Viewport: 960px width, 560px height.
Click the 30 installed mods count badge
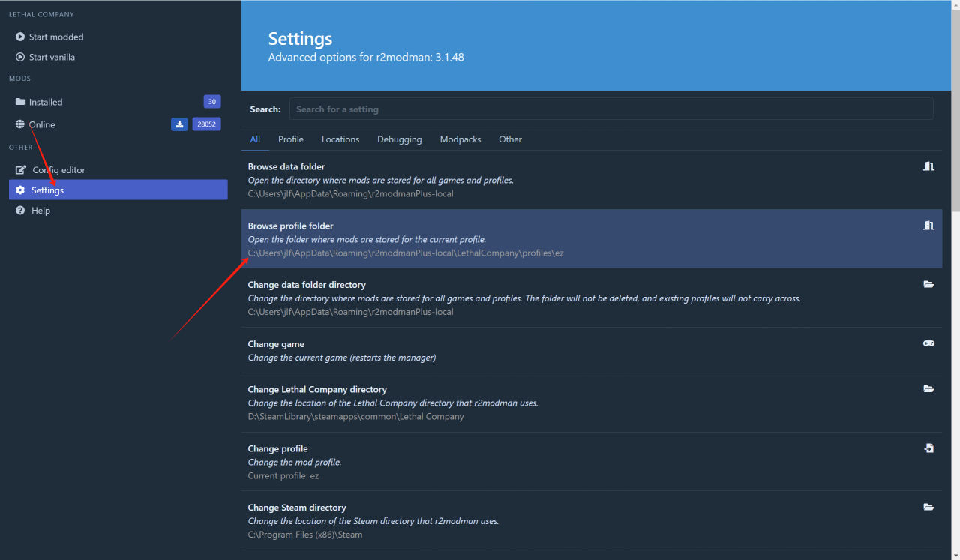coord(212,102)
